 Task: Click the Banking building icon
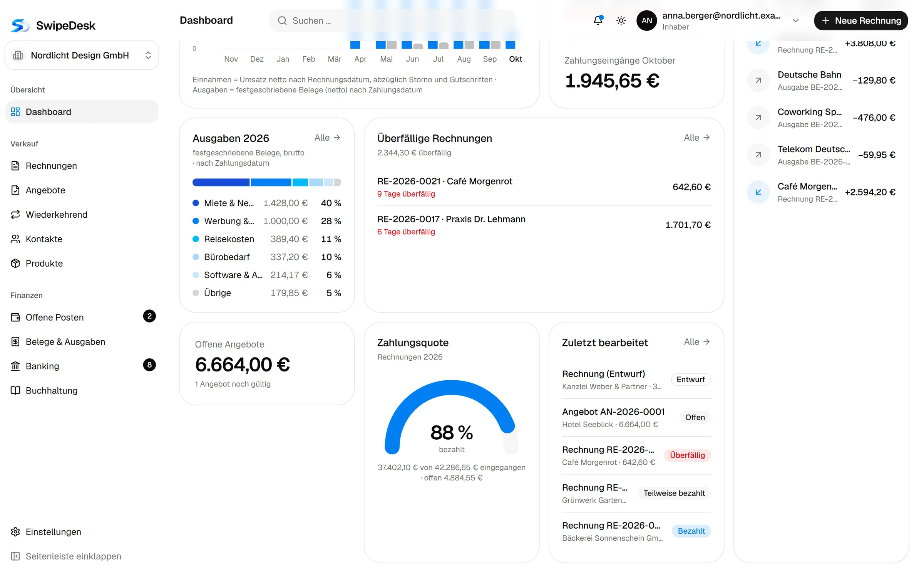click(15, 366)
